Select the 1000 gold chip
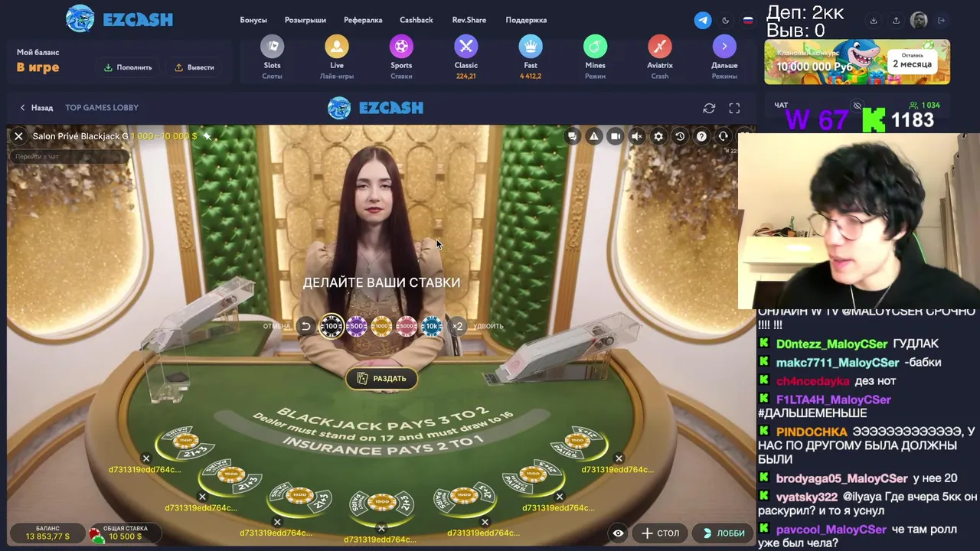 pos(382,326)
